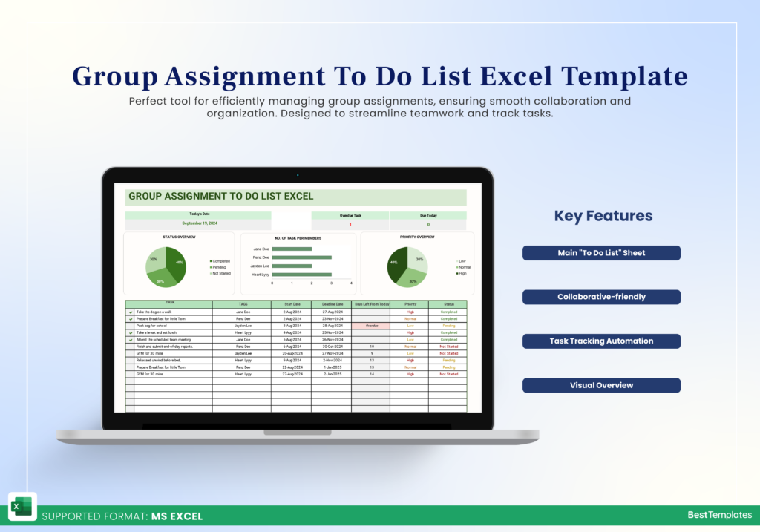760x532 pixels.
Task: Click the Start Date column header
Action: [291, 303]
